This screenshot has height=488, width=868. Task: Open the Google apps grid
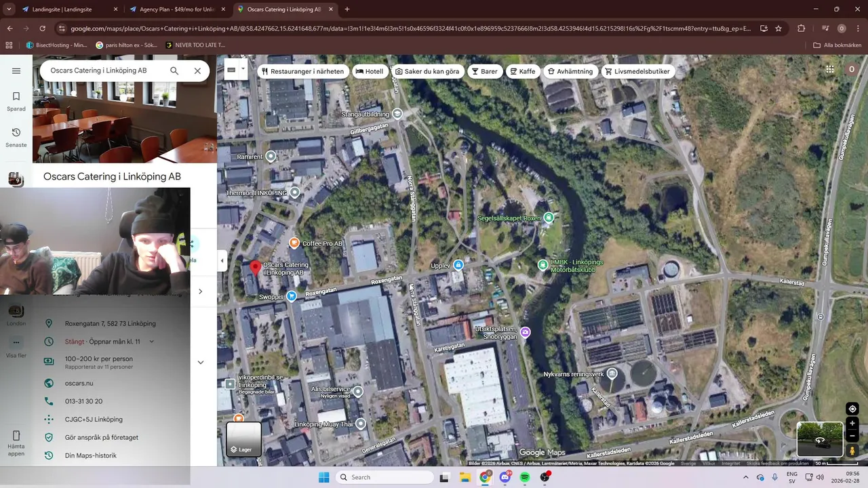(x=830, y=69)
